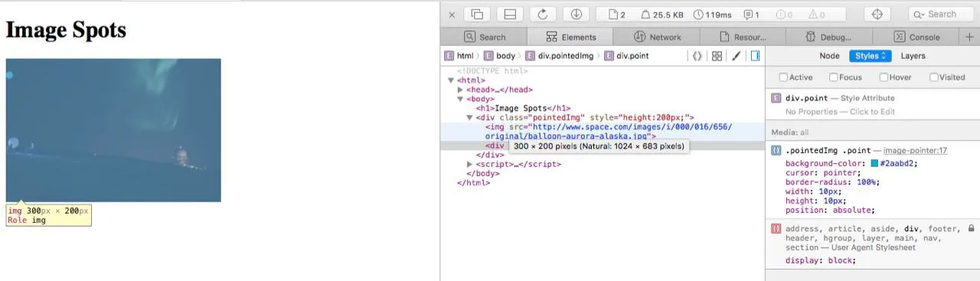Click the aurora image on the page
Screen dimensions: 980x281
(x=113, y=130)
